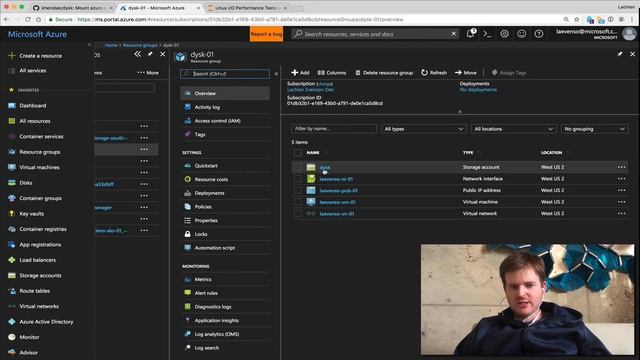The width and height of the screenshot is (640, 360).
Task: Open portal settings gear
Action: [504, 34]
